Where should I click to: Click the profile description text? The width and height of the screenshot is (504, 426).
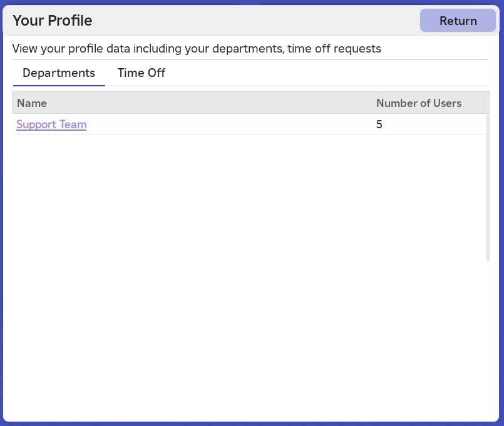(x=197, y=49)
